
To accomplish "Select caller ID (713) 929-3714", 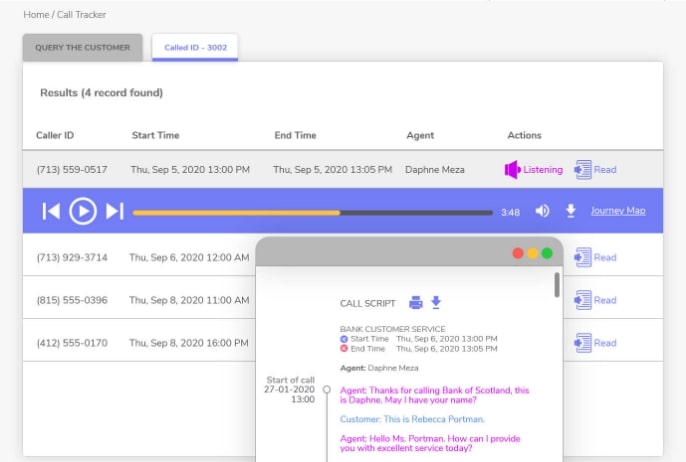I will point(72,257).
